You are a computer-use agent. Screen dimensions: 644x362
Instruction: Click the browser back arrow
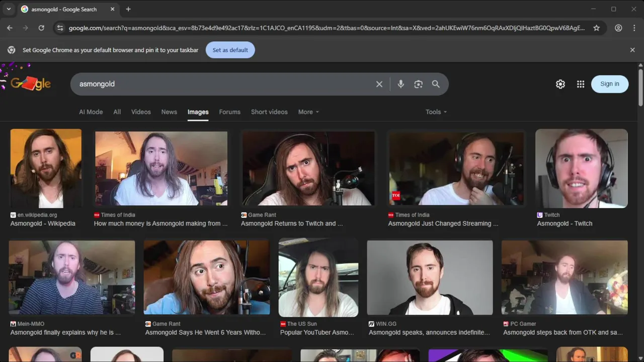(10, 28)
